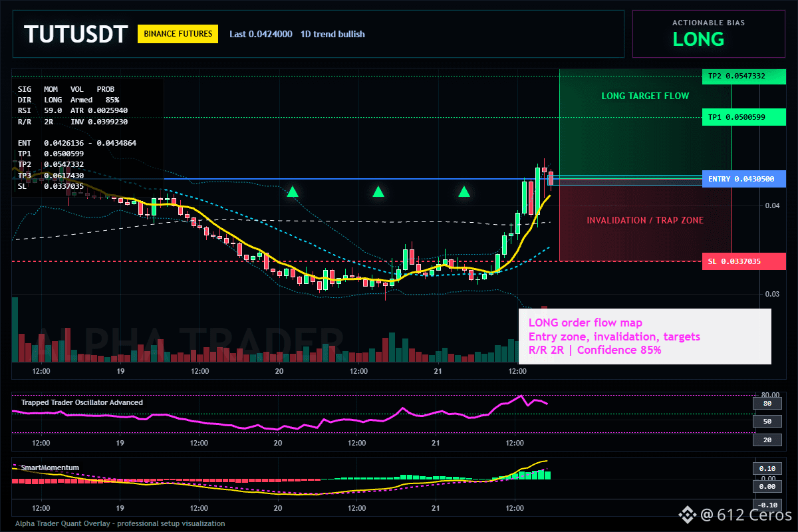The width and height of the screenshot is (798, 532).
Task: Click the INV 0.0399230 value
Action: (x=100, y=122)
